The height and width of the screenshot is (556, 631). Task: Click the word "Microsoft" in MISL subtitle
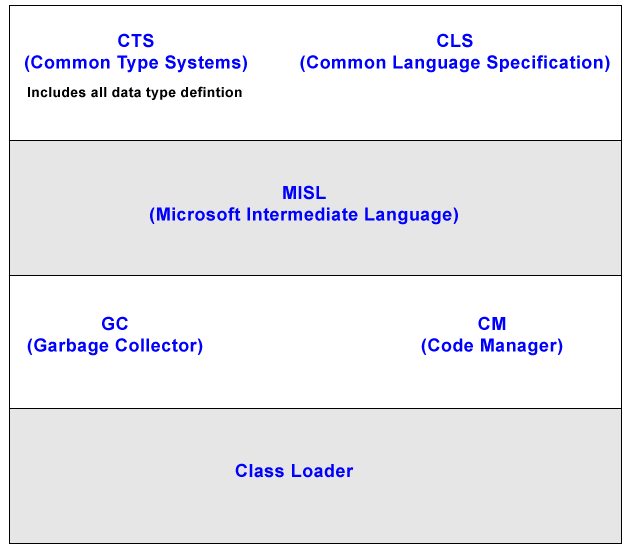coord(195,215)
